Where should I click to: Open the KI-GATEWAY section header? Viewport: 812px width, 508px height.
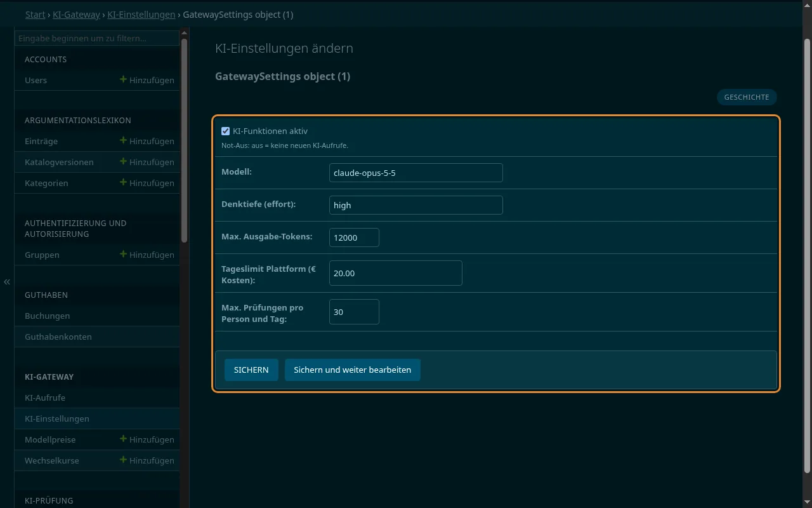[x=49, y=377]
